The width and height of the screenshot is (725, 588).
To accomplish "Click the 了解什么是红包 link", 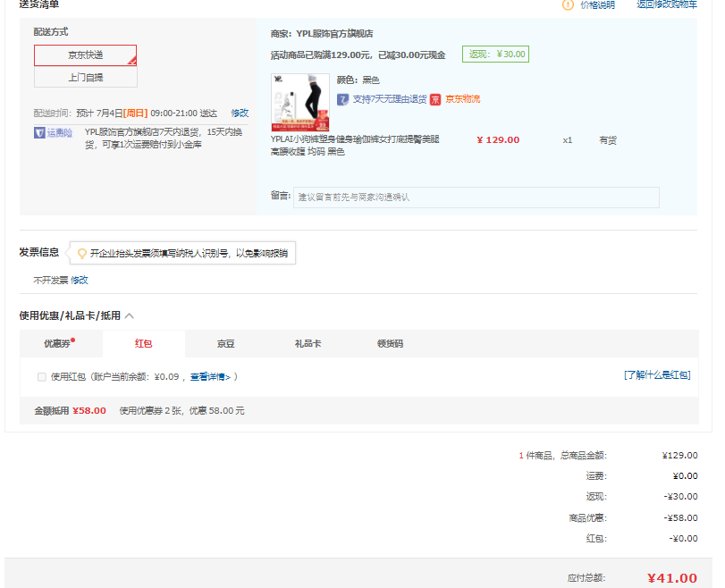I will (x=656, y=375).
